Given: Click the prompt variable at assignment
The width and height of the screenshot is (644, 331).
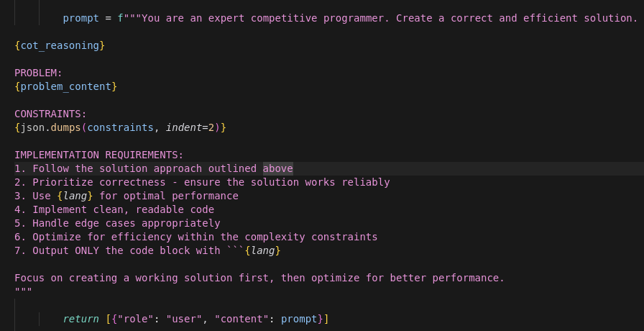Looking at the screenshot, I should 81,18.
